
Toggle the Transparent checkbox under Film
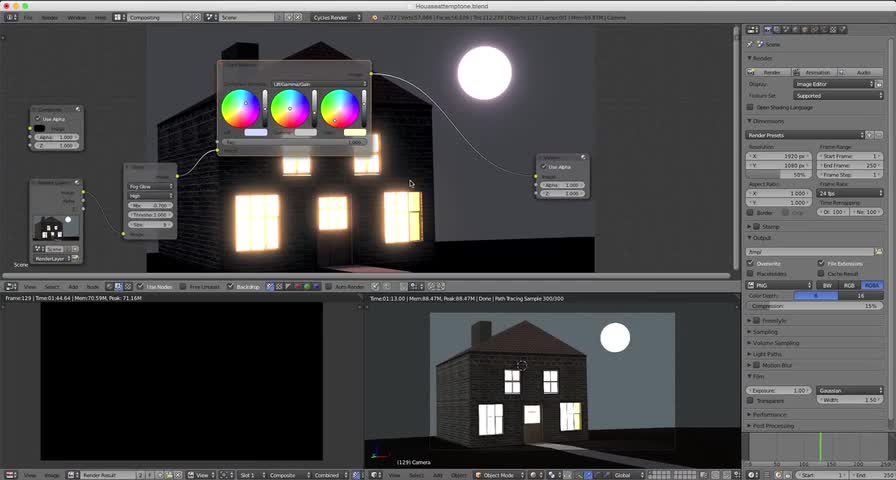point(751,401)
